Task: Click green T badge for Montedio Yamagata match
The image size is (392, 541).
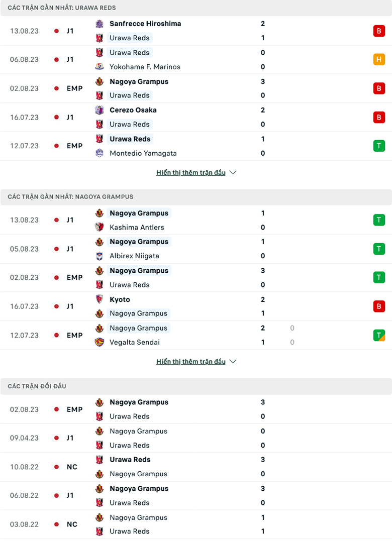Action: [x=378, y=146]
